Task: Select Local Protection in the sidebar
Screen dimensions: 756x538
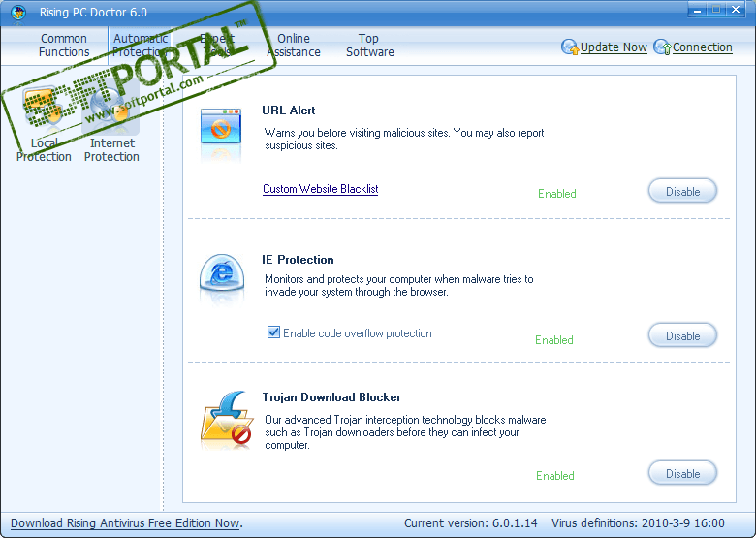Action: (44, 125)
